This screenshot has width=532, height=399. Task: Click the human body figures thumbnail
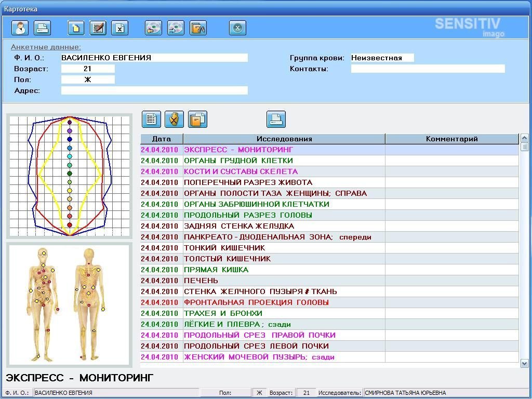69,305
